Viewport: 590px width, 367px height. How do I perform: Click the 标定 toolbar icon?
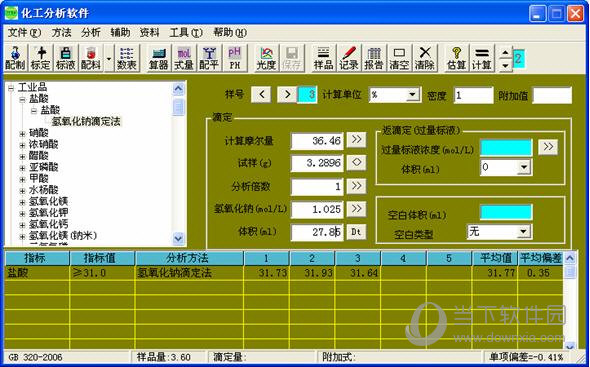tap(40, 58)
